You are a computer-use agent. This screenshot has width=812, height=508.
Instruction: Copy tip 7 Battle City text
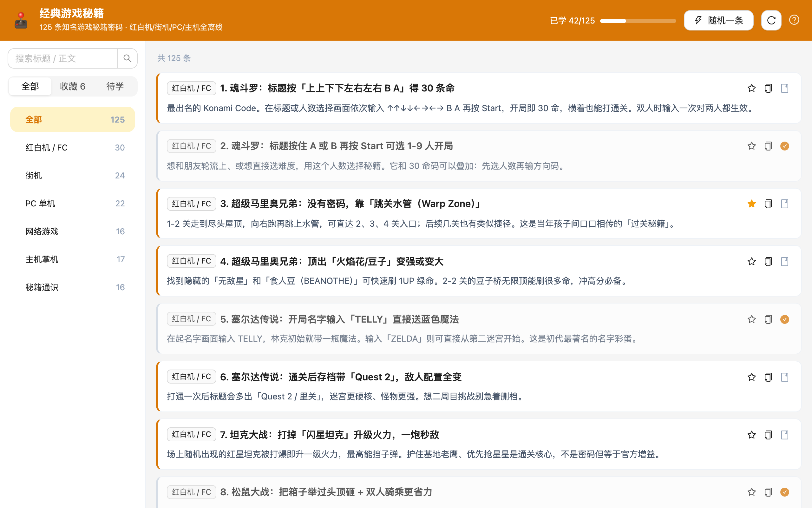(768, 435)
